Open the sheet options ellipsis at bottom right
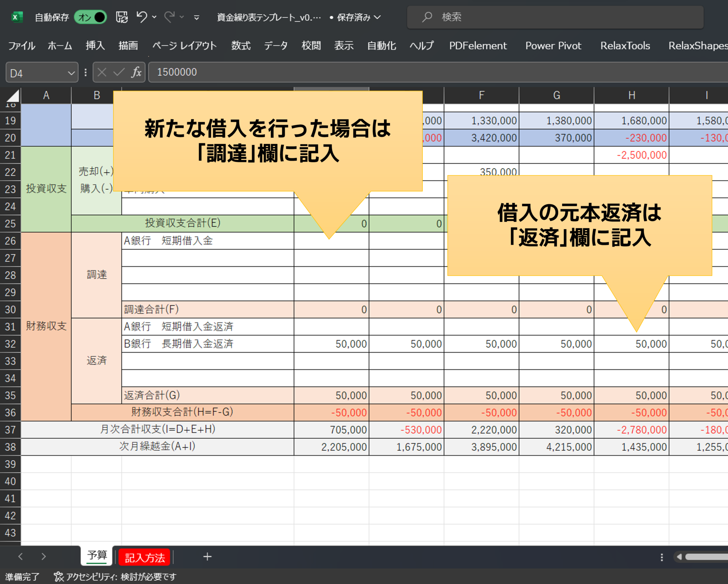The width and height of the screenshot is (728, 584). [x=662, y=557]
